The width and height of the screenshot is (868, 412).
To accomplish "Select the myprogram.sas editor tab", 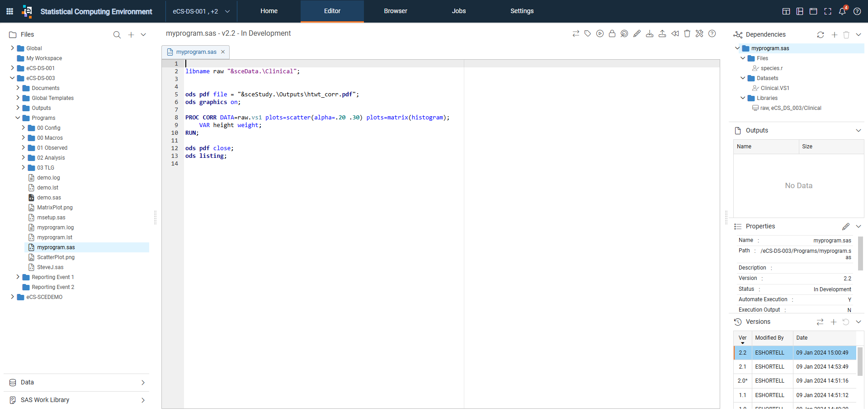I will pos(196,52).
